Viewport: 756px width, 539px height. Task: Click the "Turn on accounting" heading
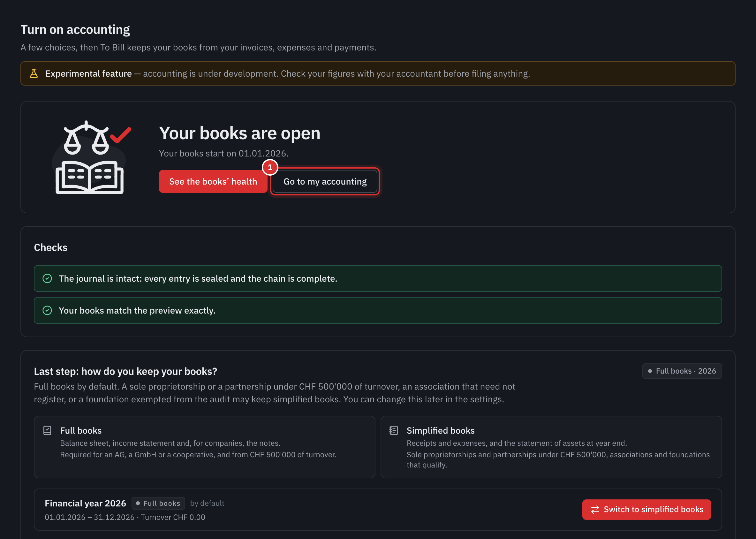75,30
